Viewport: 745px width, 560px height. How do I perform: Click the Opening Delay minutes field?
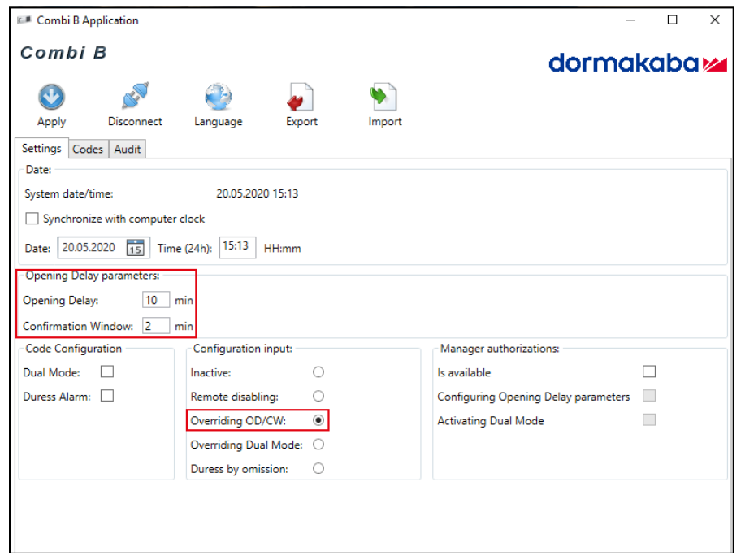(156, 301)
